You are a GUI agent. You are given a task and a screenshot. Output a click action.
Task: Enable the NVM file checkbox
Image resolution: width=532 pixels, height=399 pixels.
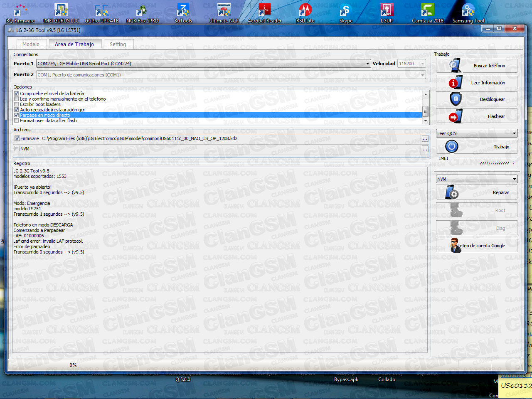[x=17, y=149]
